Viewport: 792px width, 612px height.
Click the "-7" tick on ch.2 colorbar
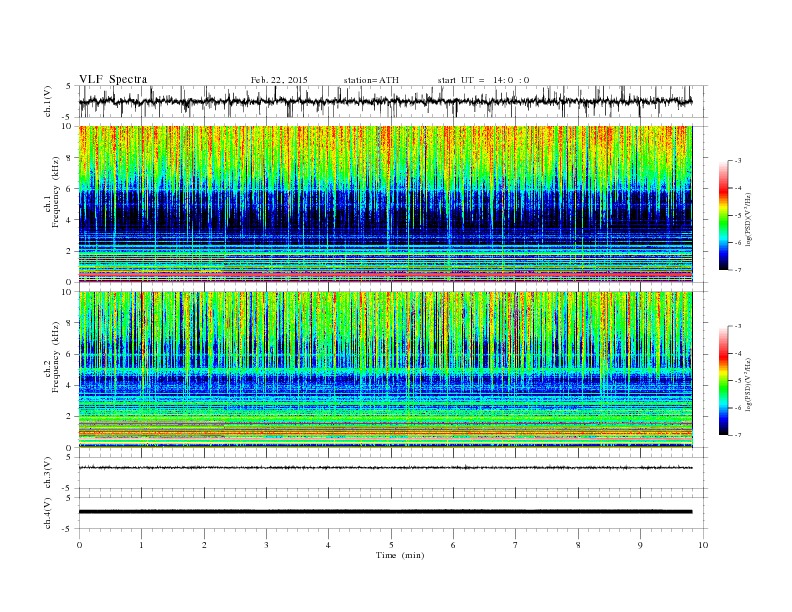point(738,435)
